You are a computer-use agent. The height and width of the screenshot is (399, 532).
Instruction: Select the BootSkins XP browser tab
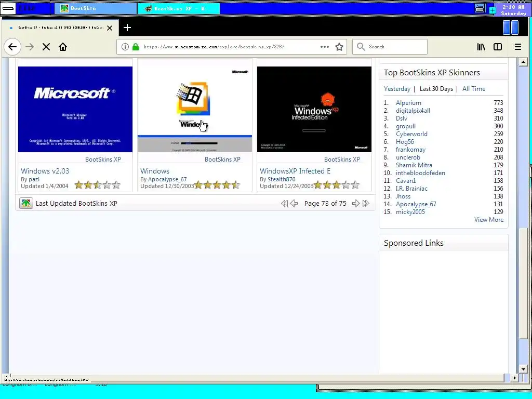pyautogui.click(x=60, y=28)
